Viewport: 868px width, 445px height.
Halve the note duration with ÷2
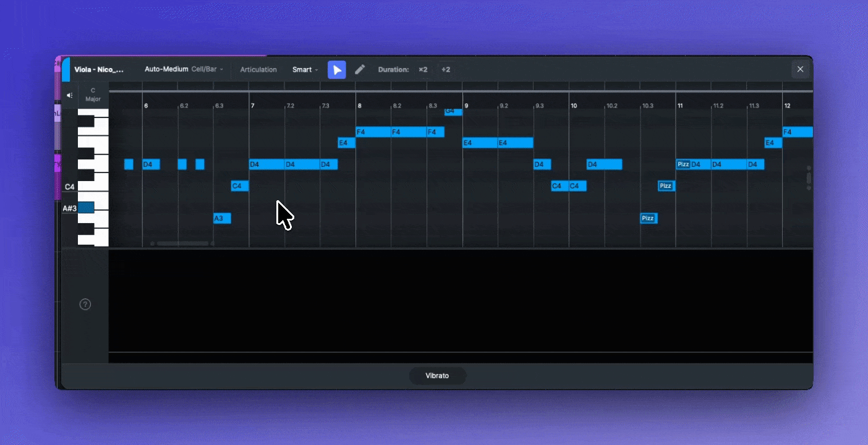pos(445,70)
